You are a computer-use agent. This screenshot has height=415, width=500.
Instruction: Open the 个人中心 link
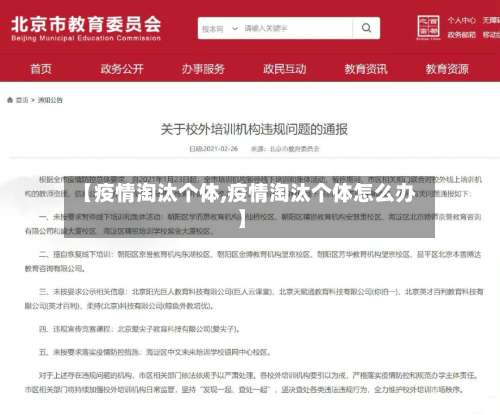[462, 21]
